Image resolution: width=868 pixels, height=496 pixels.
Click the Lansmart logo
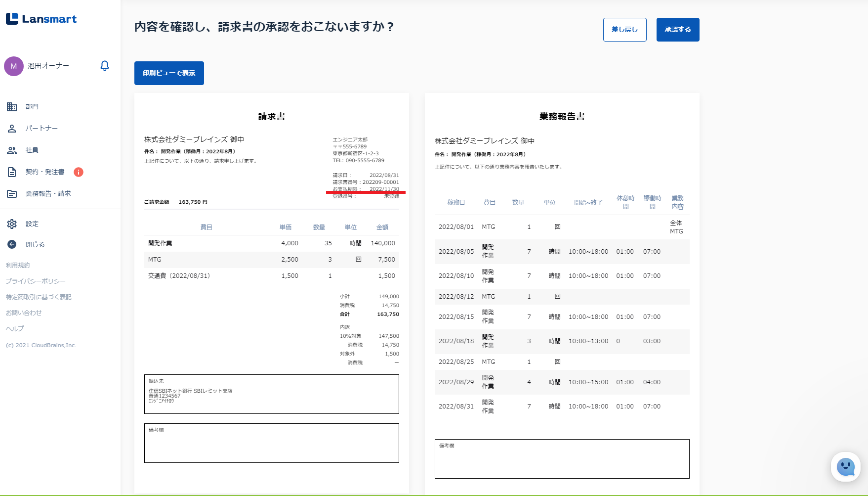coord(41,19)
